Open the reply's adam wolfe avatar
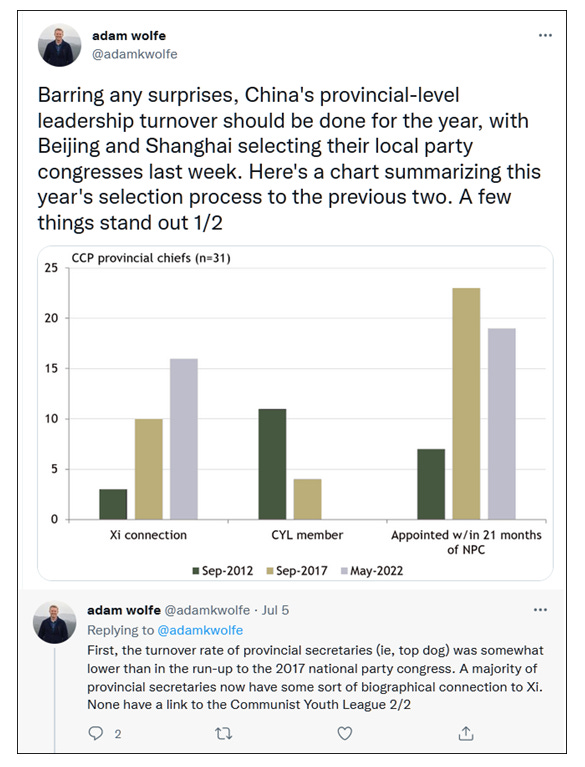 (54, 622)
